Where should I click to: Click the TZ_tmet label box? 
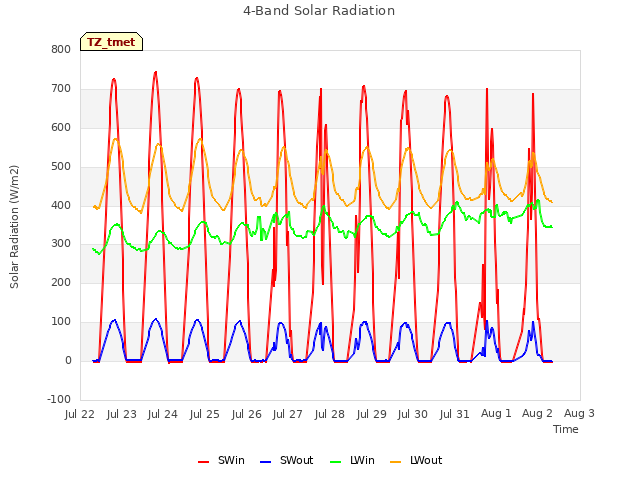click(x=111, y=42)
